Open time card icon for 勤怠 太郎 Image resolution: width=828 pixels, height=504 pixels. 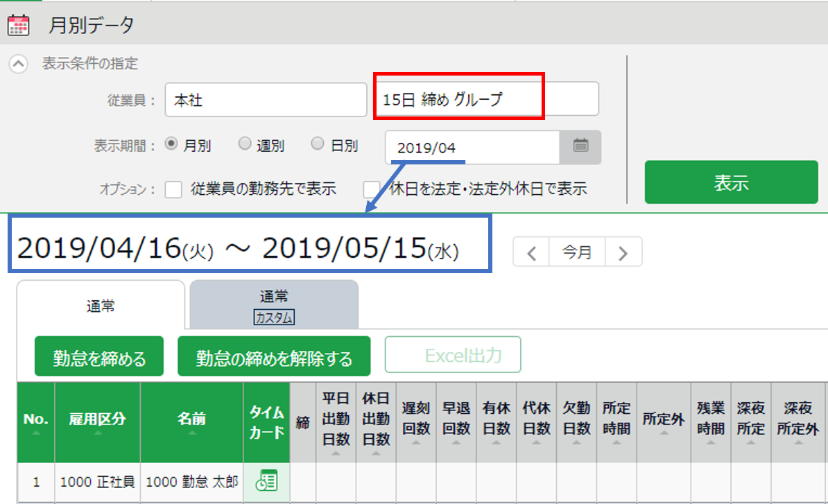(x=267, y=481)
